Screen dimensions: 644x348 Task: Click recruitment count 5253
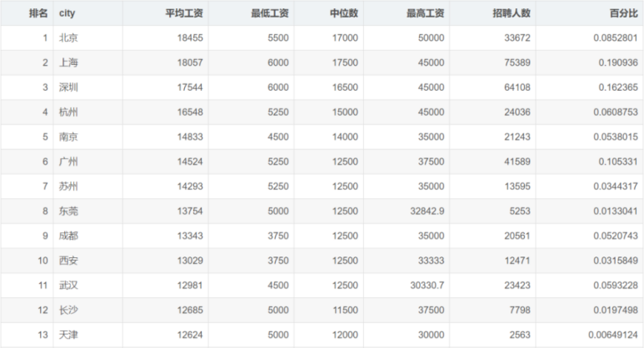520,211
